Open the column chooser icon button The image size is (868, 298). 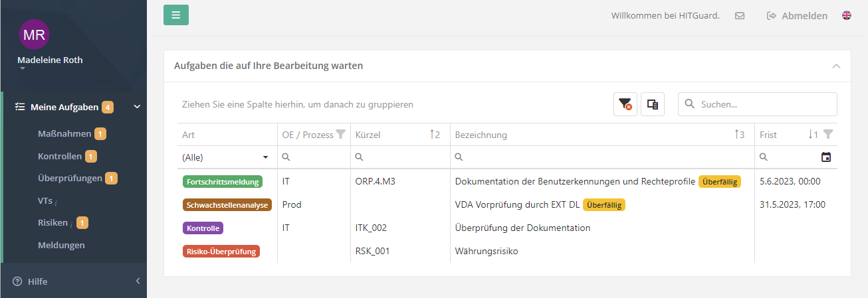[653, 104]
